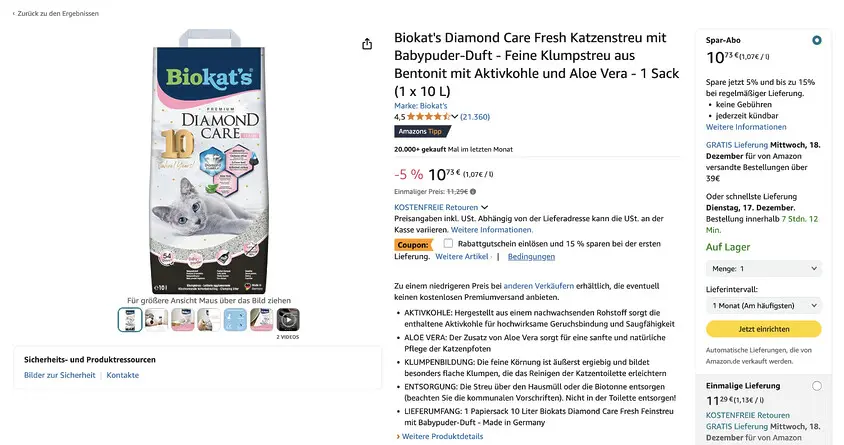Select the Spar-Abo radio option
This screenshot has height=445, width=844.
point(817,40)
